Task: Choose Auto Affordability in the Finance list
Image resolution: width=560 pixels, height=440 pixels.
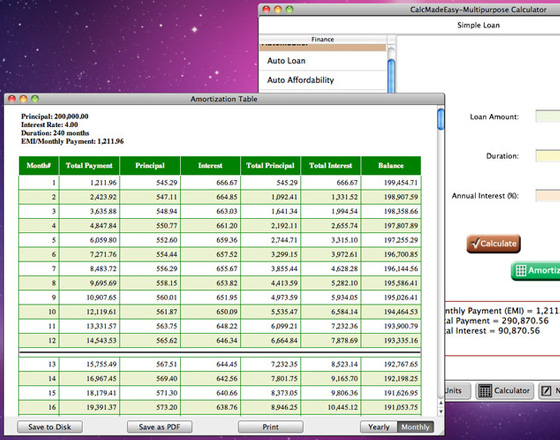Action: tap(323, 80)
